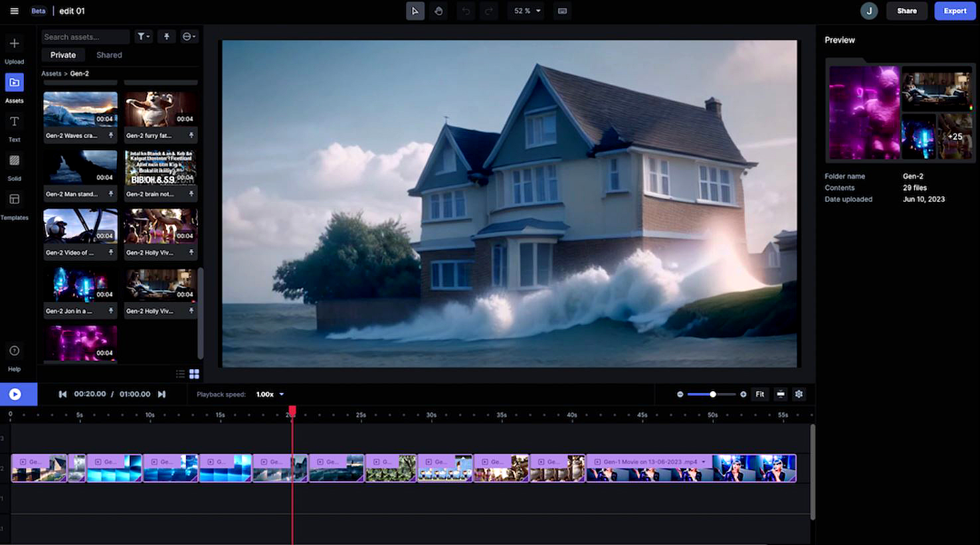Open the Templates panel
980x545 pixels.
[14, 205]
